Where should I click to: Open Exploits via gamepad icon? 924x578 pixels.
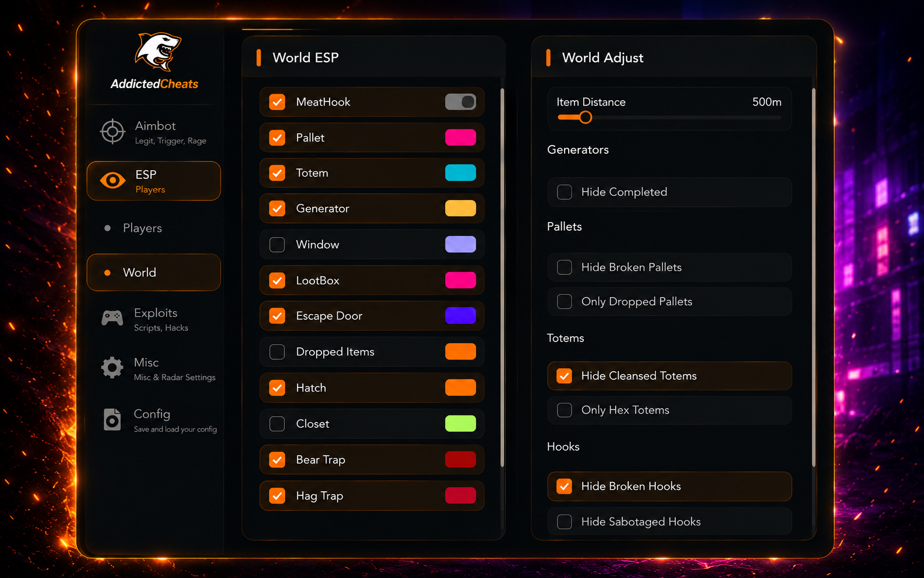[x=112, y=318]
